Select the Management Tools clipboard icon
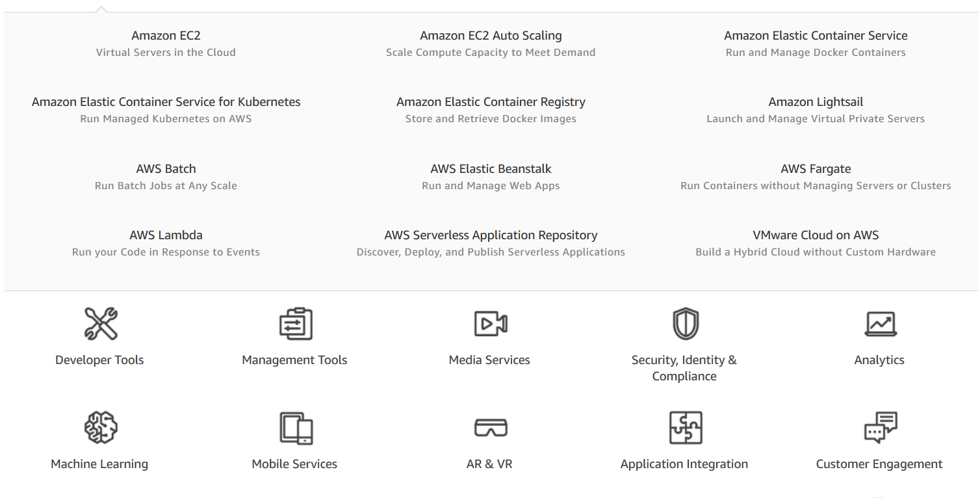The height and width of the screenshot is (498, 980). [x=294, y=323]
